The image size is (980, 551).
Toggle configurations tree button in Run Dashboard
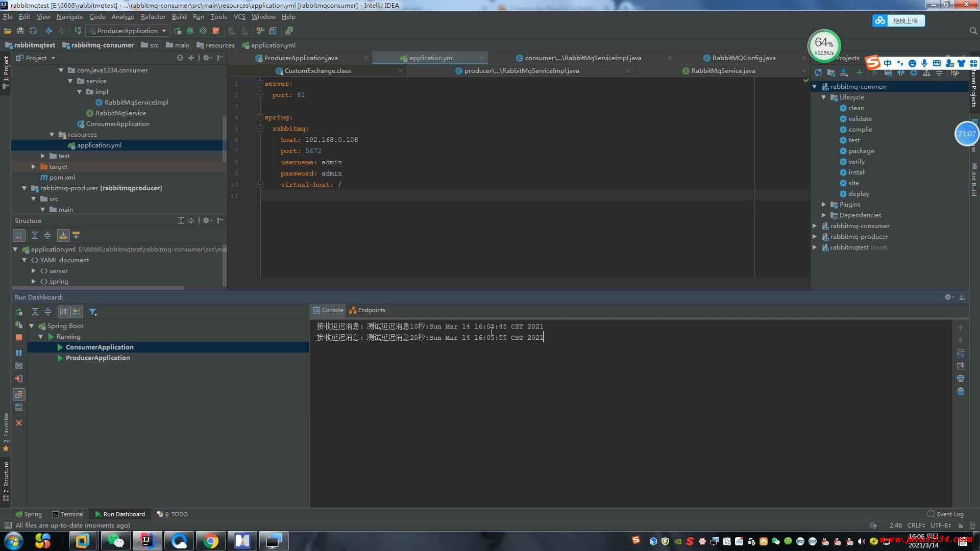tap(19, 394)
